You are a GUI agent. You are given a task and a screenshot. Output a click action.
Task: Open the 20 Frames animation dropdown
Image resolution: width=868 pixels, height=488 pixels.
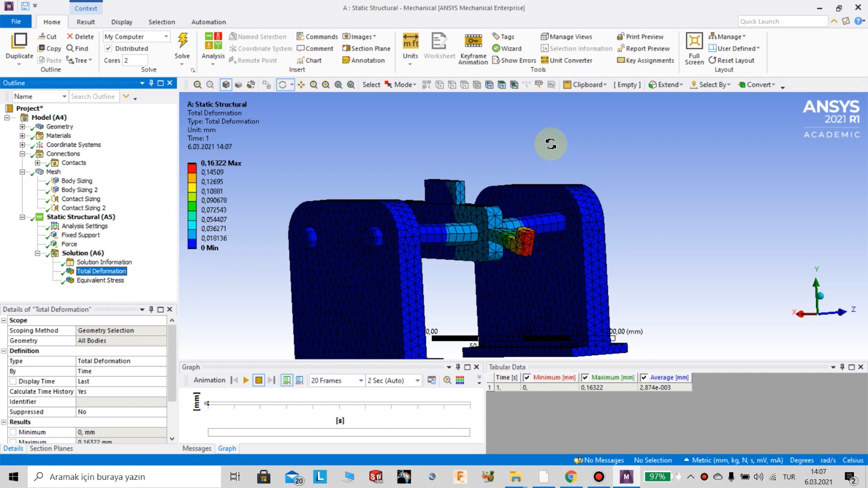361,381
